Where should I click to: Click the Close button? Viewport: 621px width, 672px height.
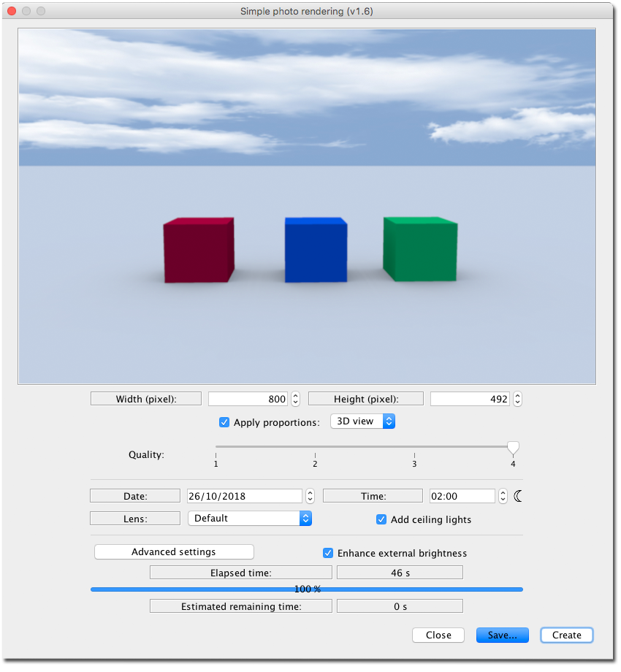point(438,635)
